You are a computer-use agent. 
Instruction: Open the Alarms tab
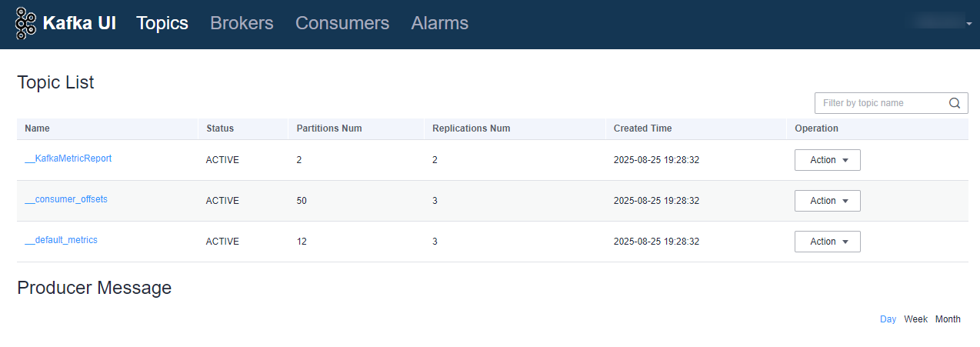point(440,23)
